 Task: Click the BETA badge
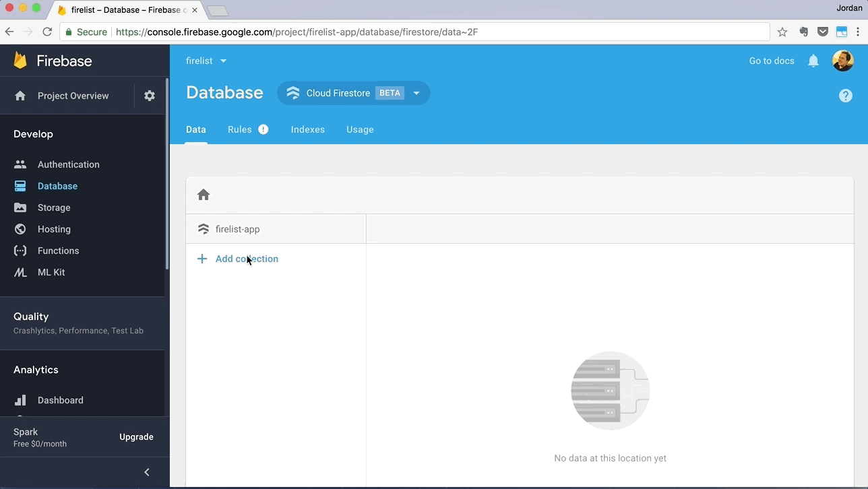click(390, 93)
